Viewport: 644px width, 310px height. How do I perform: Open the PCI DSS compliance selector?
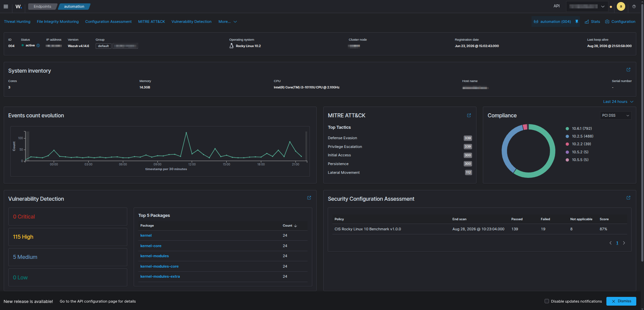tap(615, 115)
